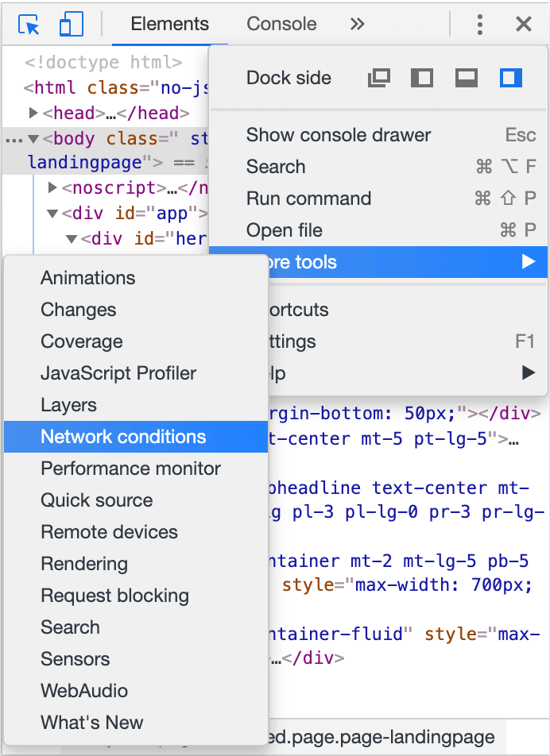550x756 pixels.
Task: Undock DevTools into separate window
Action: coord(379,78)
